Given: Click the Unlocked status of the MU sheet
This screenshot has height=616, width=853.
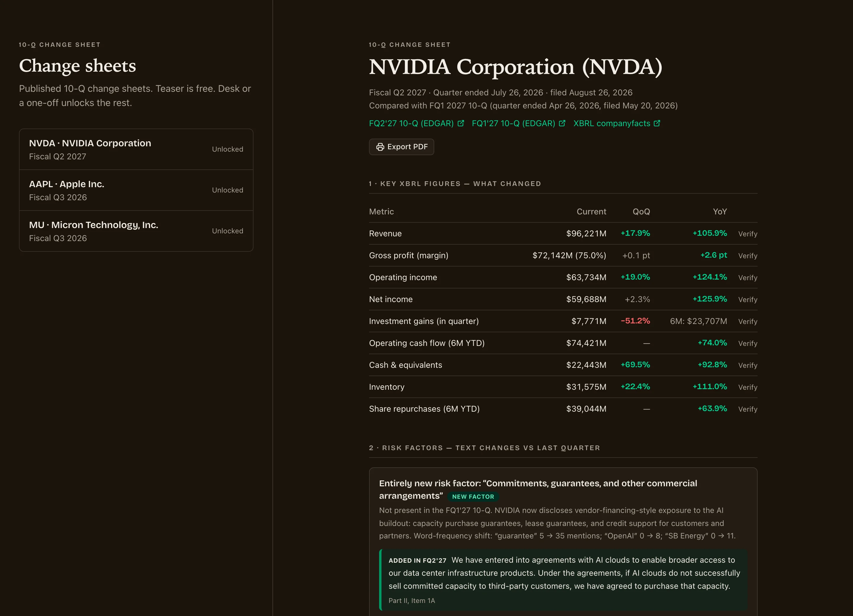Looking at the screenshot, I should point(227,231).
